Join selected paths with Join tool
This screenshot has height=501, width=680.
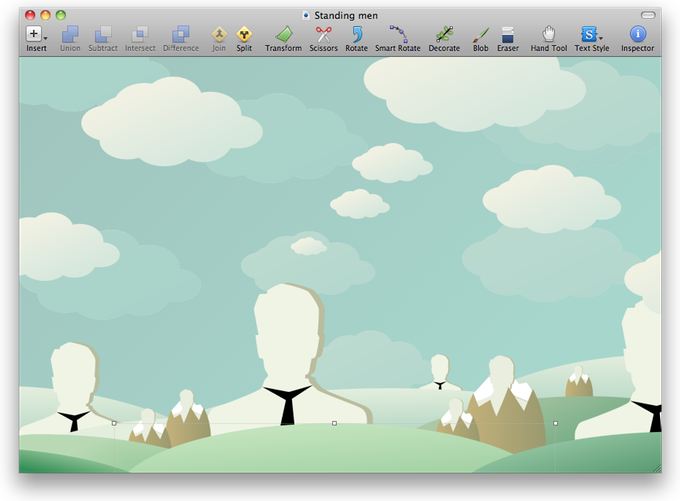pos(219,39)
